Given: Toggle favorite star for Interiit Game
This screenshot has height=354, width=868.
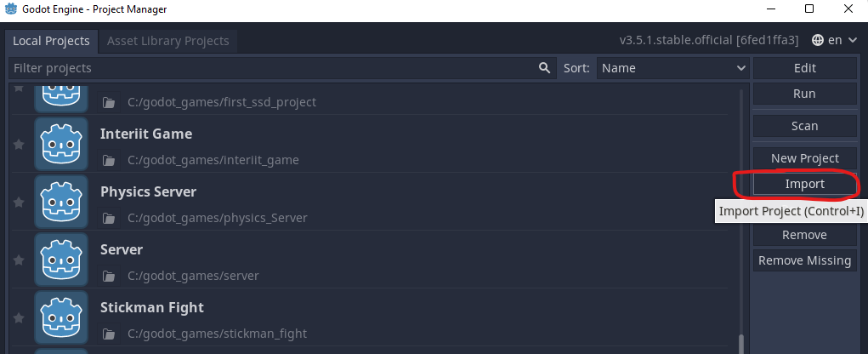Looking at the screenshot, I should (19, 145).
